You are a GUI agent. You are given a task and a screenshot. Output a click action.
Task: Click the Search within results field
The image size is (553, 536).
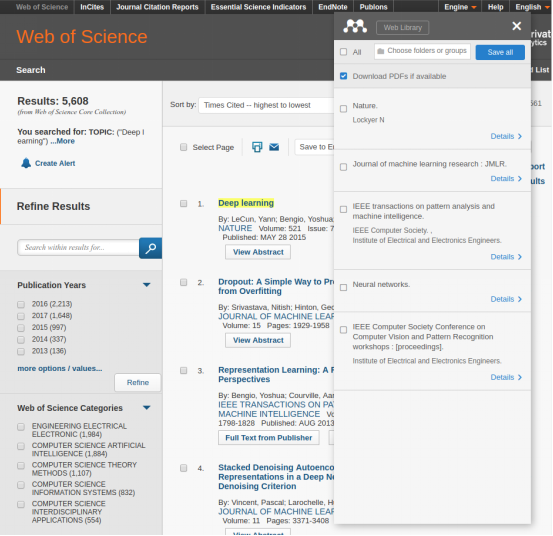78,248
